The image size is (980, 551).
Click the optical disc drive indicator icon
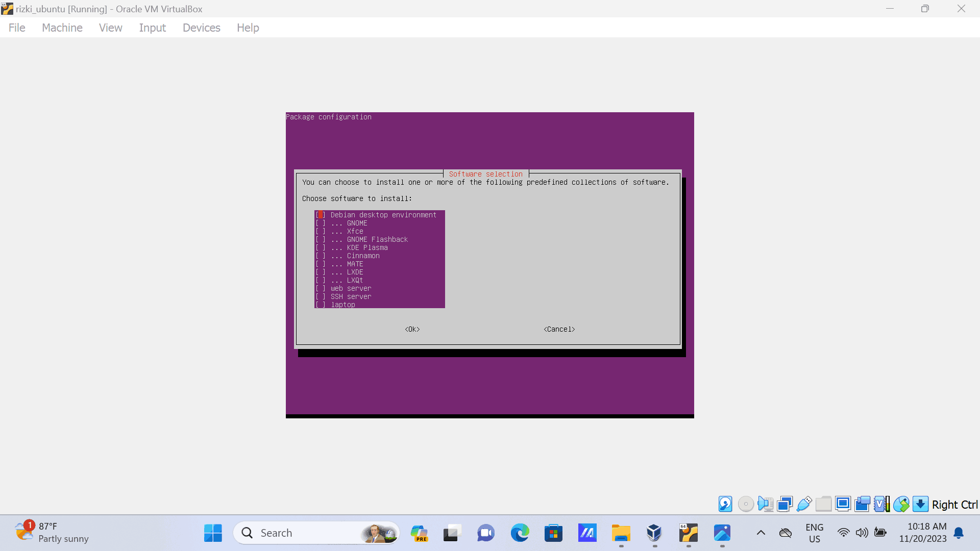746,504
